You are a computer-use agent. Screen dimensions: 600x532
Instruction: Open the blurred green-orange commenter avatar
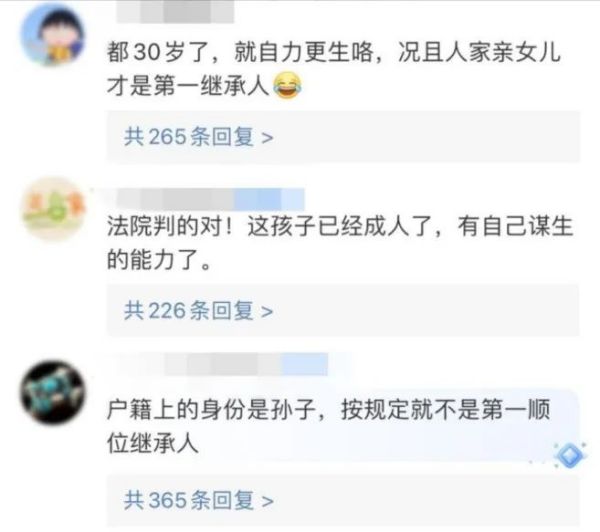pos(53,209)
